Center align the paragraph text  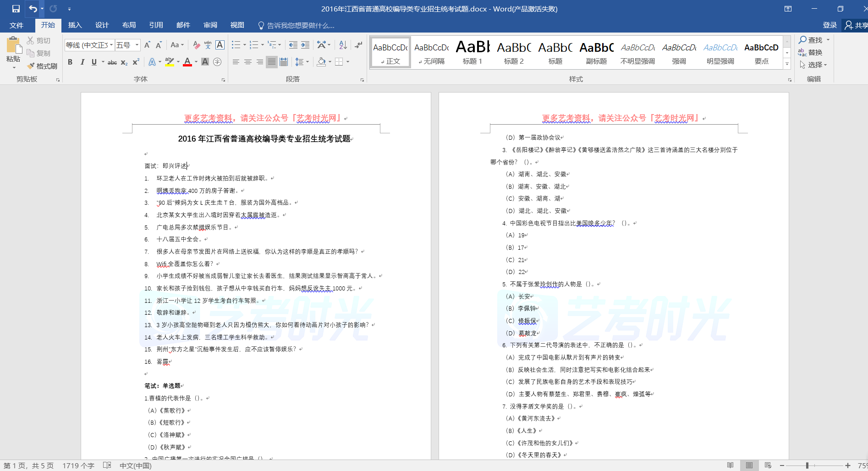248,62
